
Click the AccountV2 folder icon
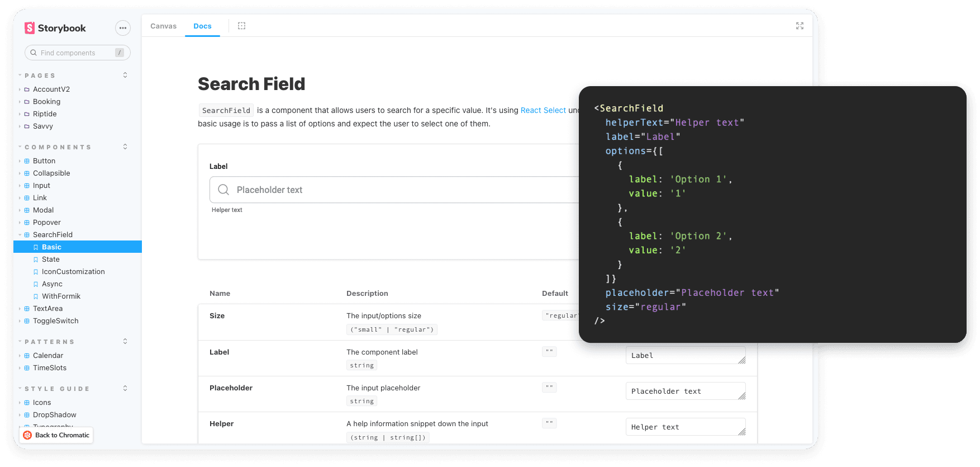tap(27, 89)
